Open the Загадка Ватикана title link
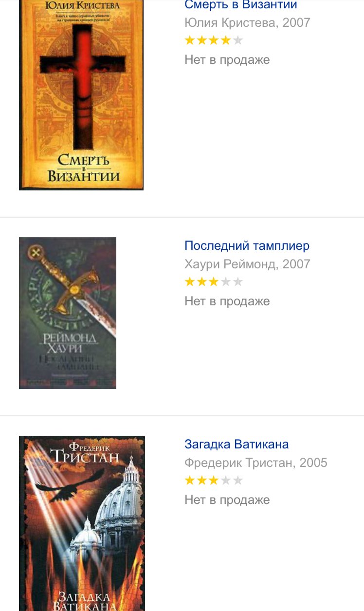 coord(237,444)
